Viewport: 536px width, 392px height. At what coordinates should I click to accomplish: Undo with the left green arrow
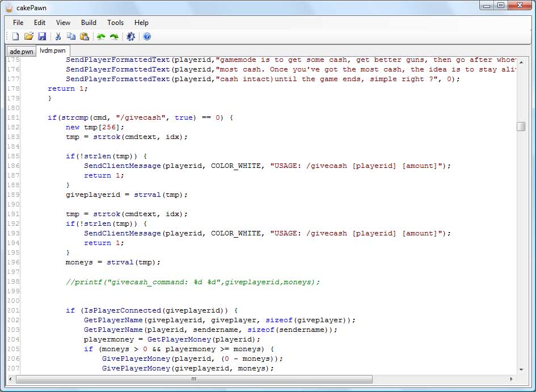tap(101, 37)
